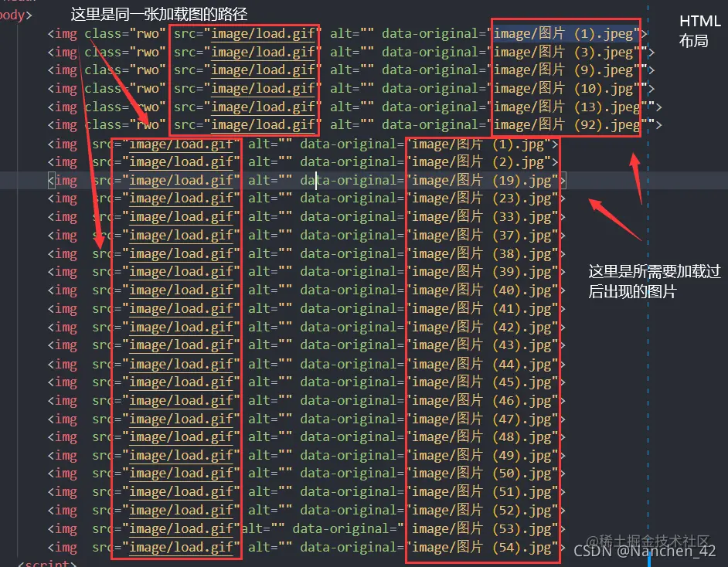Click the data-original attribute on the cursor line
The height and width of the screenshot is (567, 728).
click(352, 181)
